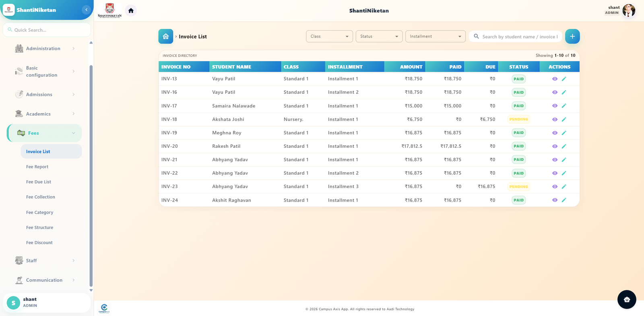Select Invoice List in sidebar
Viewport: 644px width, 316px height.
point(51,151)
